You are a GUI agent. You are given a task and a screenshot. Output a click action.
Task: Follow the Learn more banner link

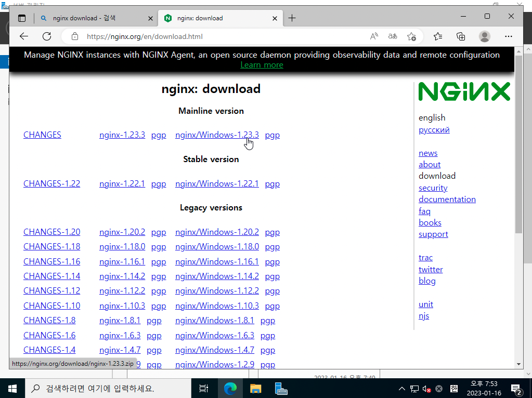point(262,65)
